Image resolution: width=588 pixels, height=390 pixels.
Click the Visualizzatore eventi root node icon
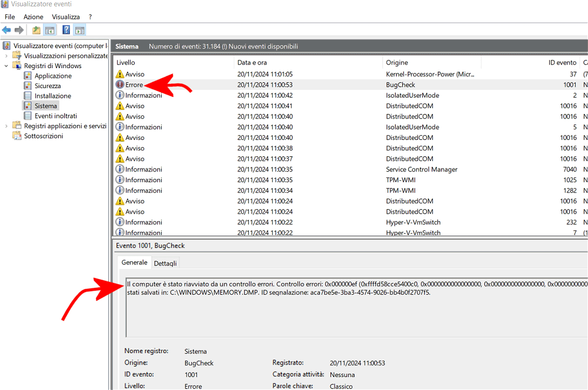coord(6,46)
